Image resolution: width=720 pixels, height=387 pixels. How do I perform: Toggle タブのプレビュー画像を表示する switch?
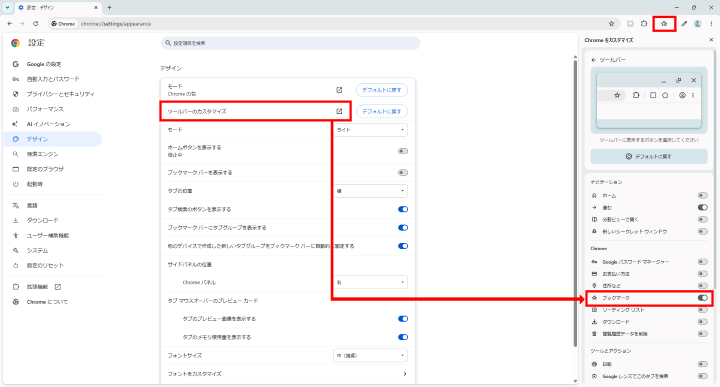[403, 319]
